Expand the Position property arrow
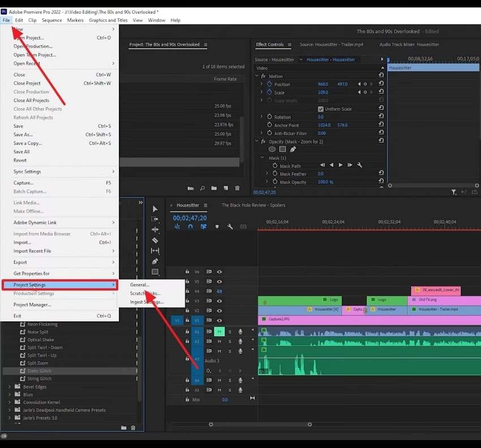The height and width of the screenshot is (448, 481). [x=261, y=84]
